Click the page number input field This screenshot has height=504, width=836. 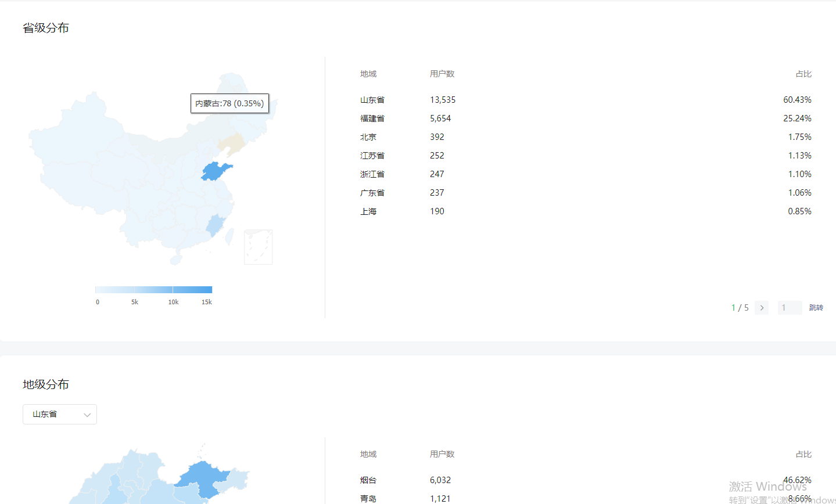tap(790, 308)
